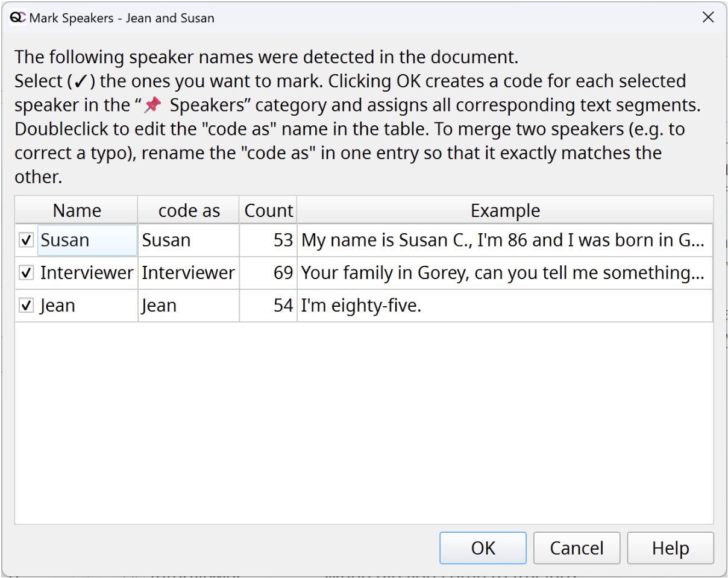Click OK to create speaker codes

coord(483,548)
